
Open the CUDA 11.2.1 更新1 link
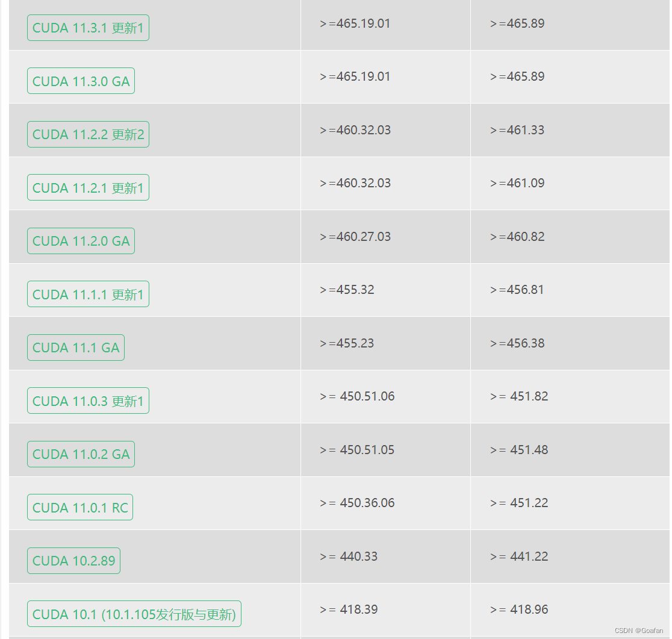click(88, 188)
